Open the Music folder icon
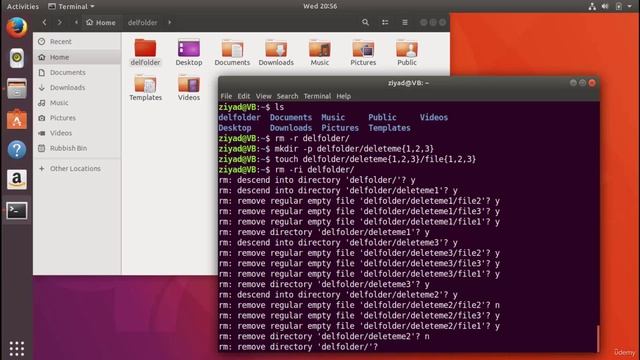This screenshot has height=360, width=640. pos(320,52)
